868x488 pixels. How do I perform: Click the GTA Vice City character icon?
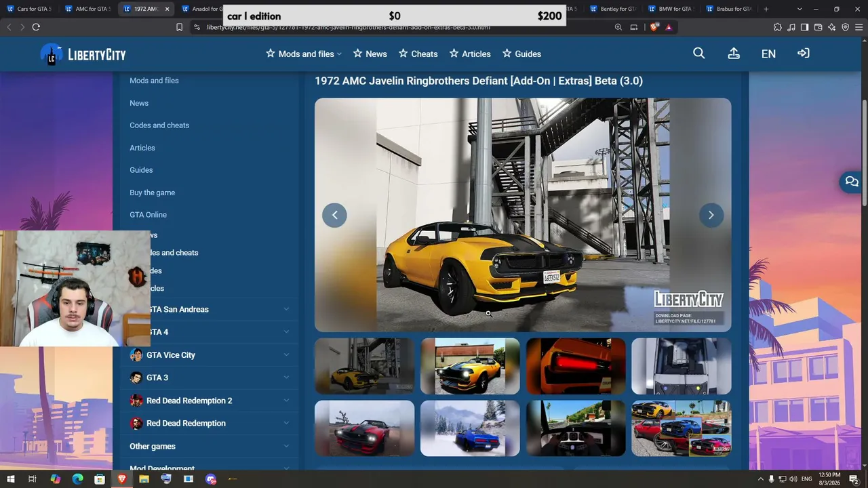(136, 355)
